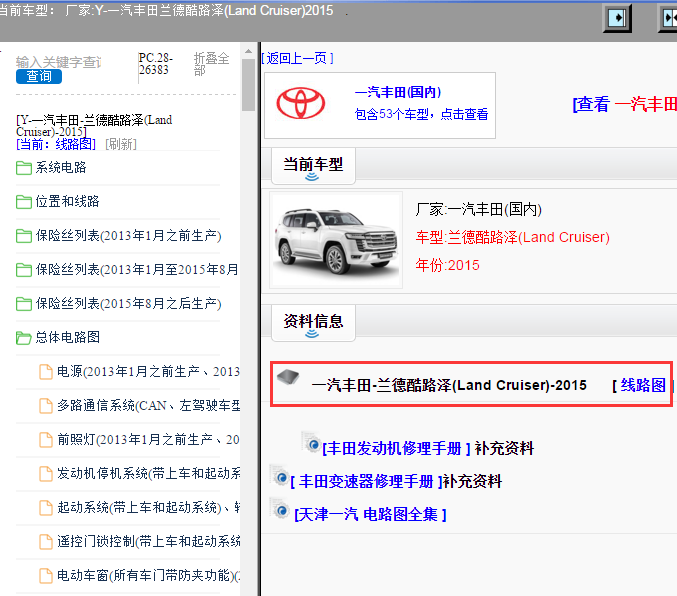677x596 pixels.
Task: Click document icon beside 电源(2013年1月之前生产
Action: (46, 372)
